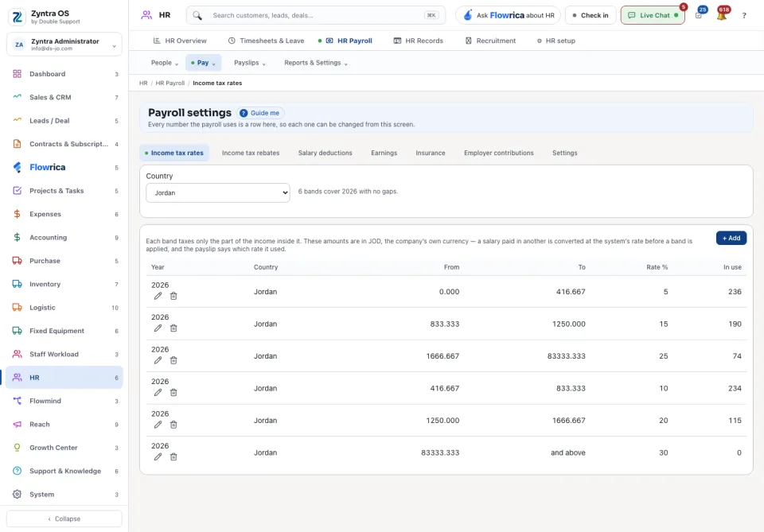
Task: Delete the 2026 band with rate 15
Action: (x=173, y=328)
